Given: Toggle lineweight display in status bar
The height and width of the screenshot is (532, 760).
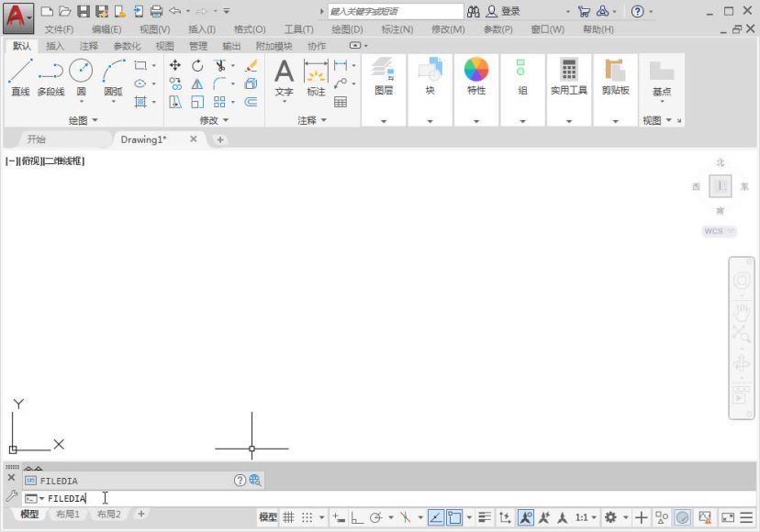Looking at the screenshot, I should 485,517.
